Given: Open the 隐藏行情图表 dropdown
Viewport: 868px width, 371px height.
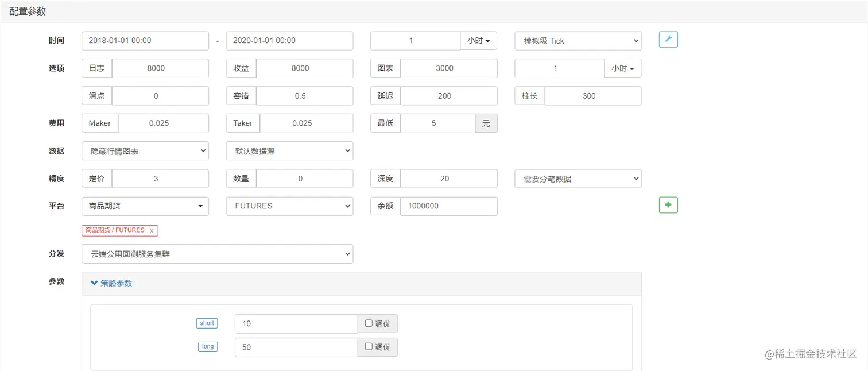Looking at the screenshot, I should point(145,151).
